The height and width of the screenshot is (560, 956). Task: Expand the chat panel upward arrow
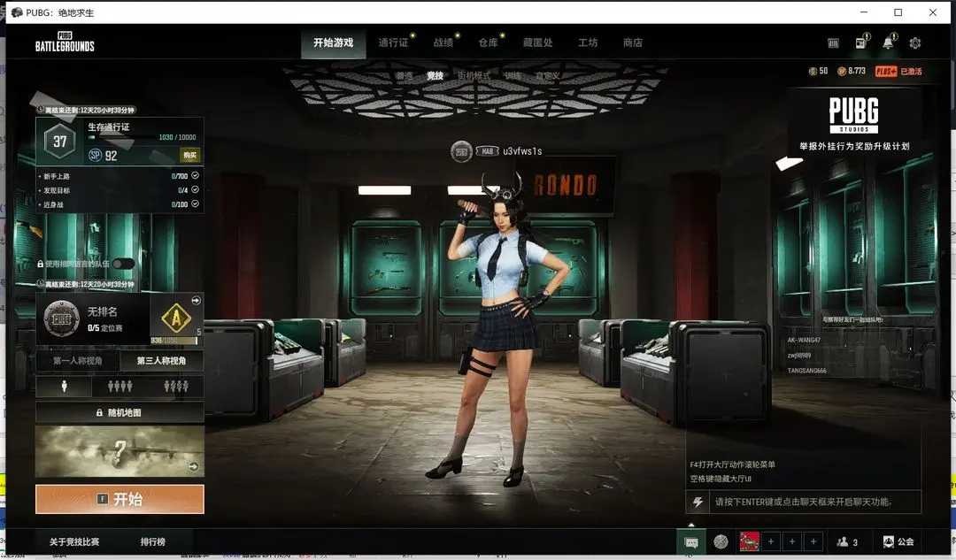691,524
